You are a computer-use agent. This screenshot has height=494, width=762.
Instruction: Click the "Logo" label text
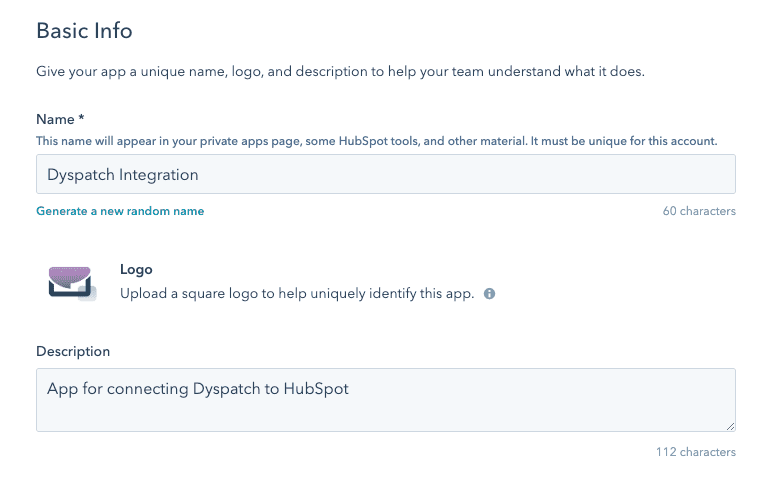pos(136,270)
